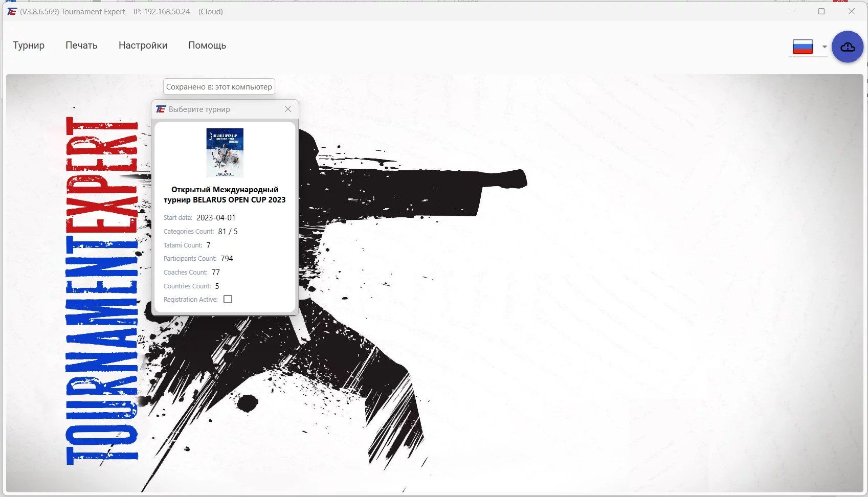Open the Турнир menu
The height and width of the screenshot is (497, 868).
(x=29, y=46)
